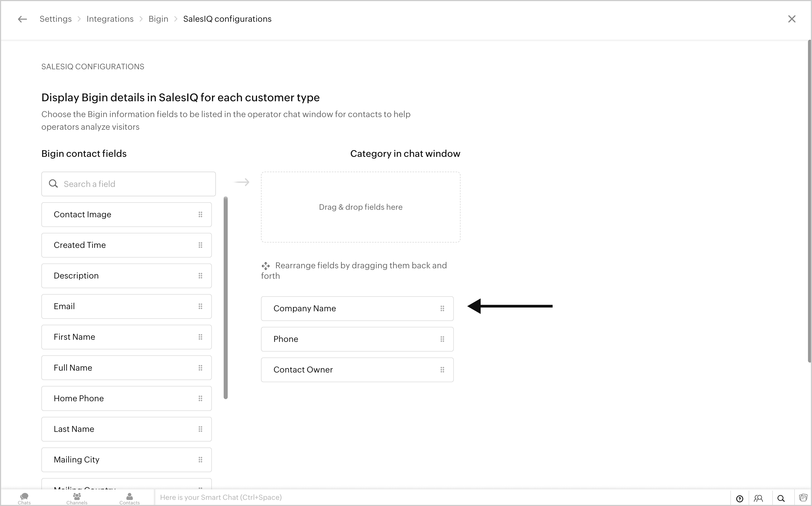
Task: Open the Settings breadcrumb
Action: click(56, 19)
